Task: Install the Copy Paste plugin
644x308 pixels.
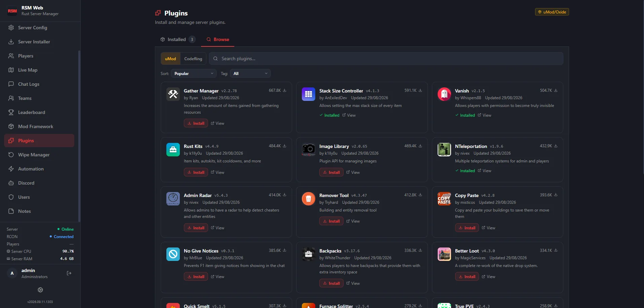Action: coord(467,228)
